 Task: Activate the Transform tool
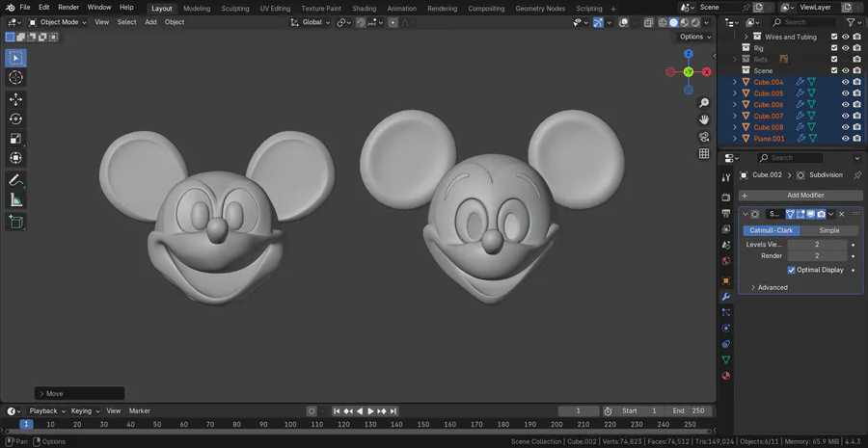coord(16,158)
